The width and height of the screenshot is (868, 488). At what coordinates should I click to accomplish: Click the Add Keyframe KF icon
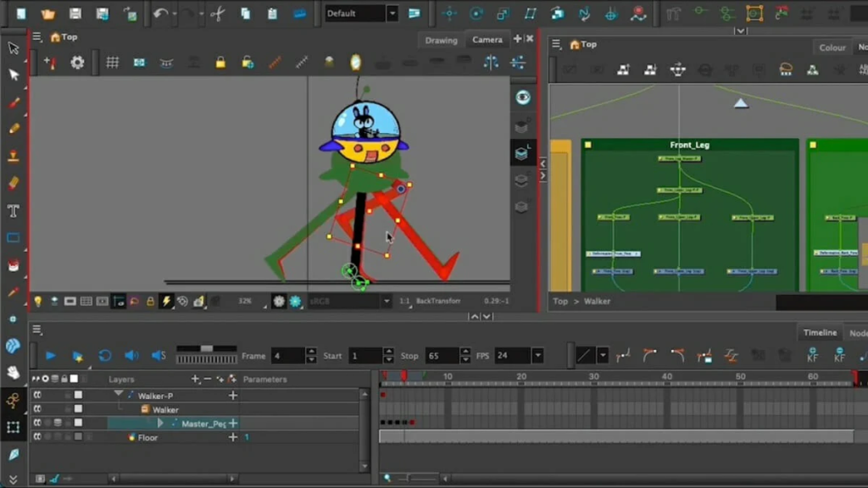tap(814, 357)
